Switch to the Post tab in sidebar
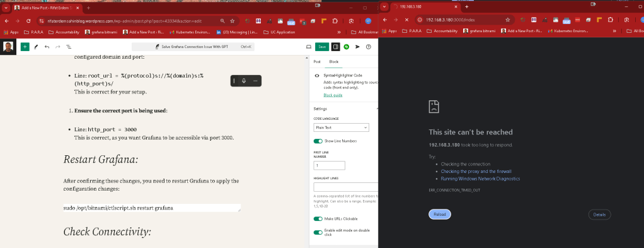 [x=317, y=62]
